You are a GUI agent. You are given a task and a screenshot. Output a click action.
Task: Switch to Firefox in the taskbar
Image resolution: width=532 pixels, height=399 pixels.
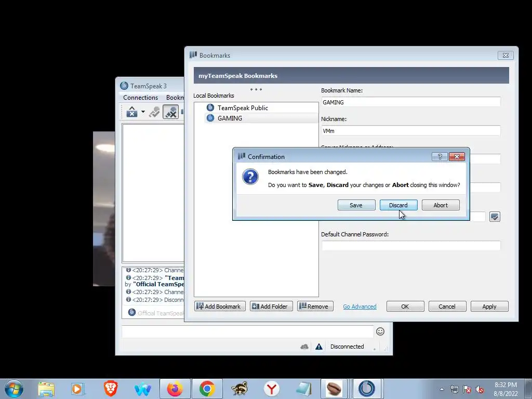tap(175, 389)
